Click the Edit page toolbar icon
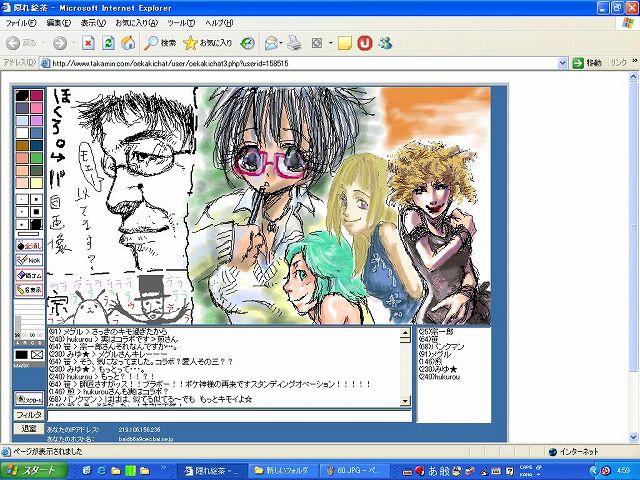 coord(317,43)
